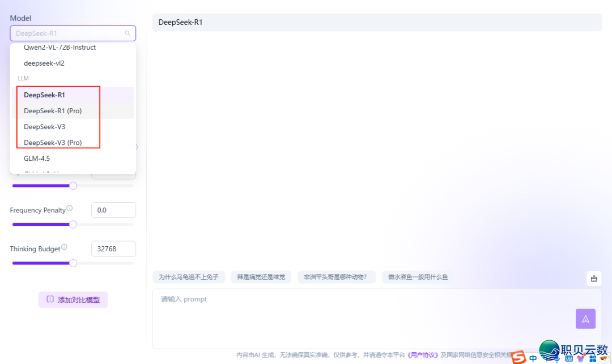This screenshot has width=612, height=364.
Task: Open the Model combo box showing DeepSeek-R1
Action: tap(73, 33)
